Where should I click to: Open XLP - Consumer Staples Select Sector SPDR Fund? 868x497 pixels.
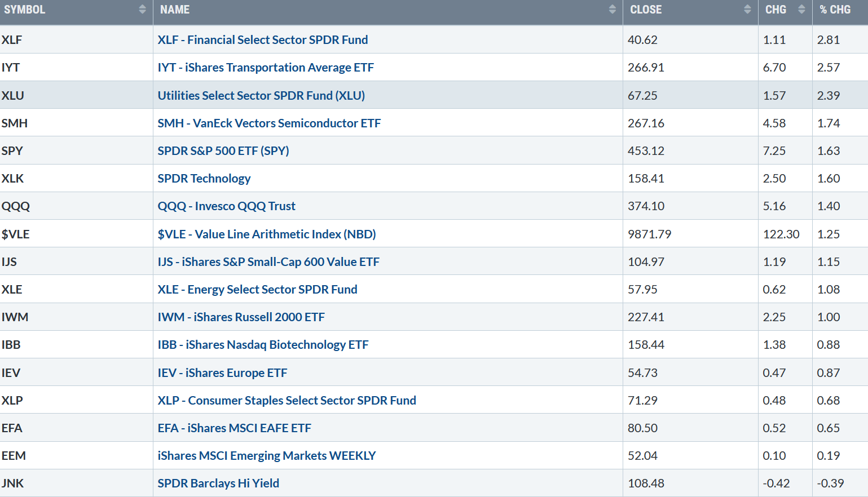point(287,401)
